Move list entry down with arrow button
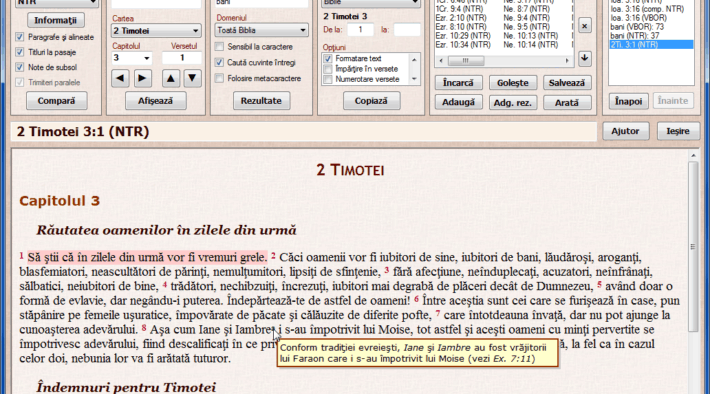This screenshot has height=394, width=710. click(x=585, y=58)
